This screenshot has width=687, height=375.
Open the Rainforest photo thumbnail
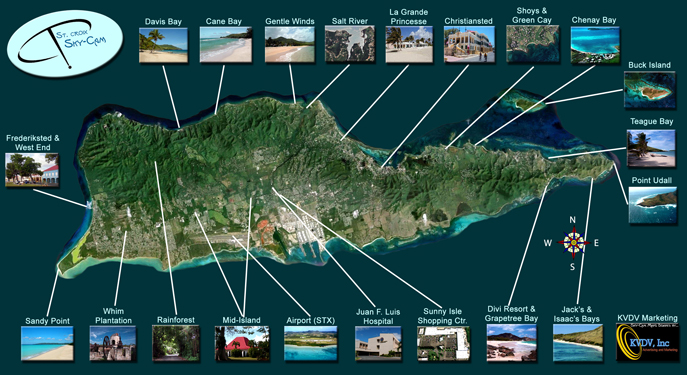176,343
